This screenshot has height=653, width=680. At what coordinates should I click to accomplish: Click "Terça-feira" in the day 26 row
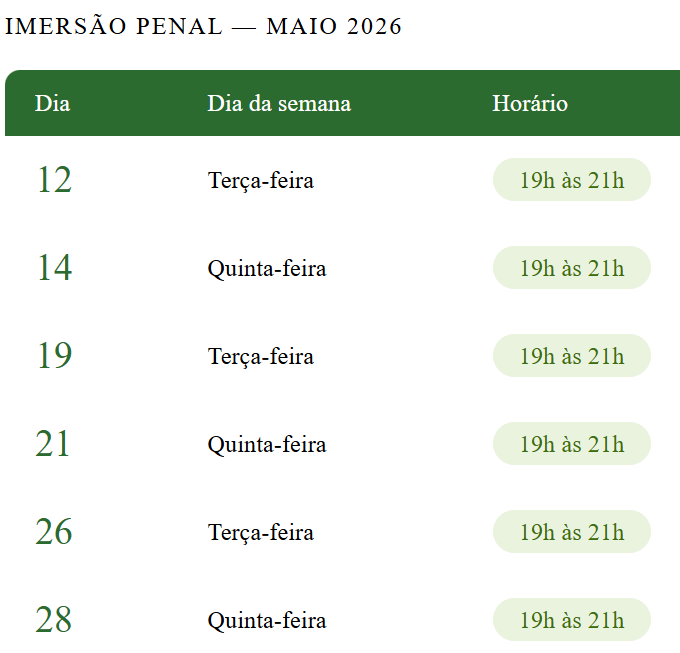coord(261,532)
